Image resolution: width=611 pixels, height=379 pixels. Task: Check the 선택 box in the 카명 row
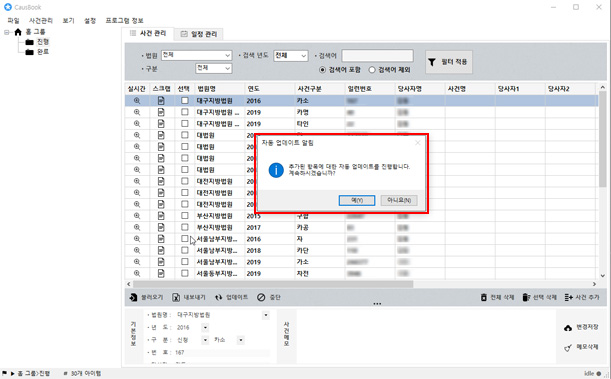click(x=185, y=112)
